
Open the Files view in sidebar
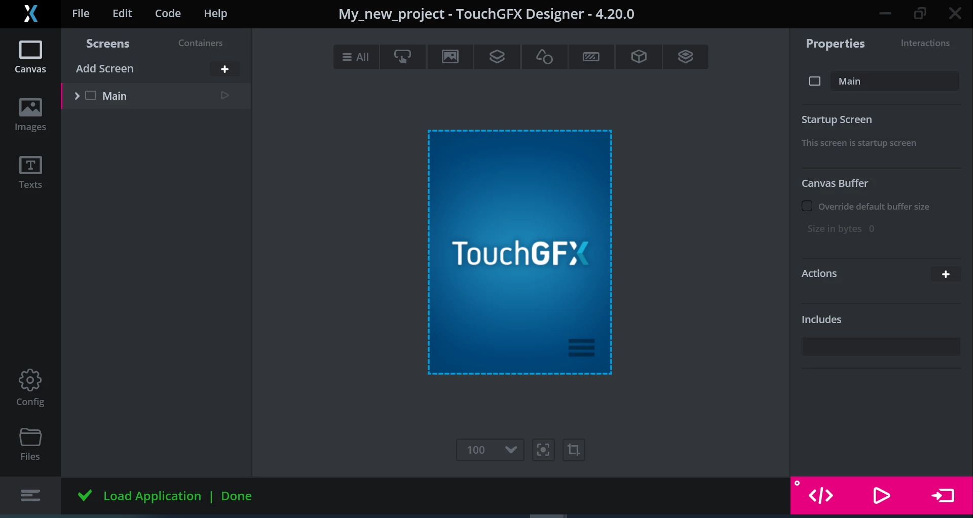(x=30, y=444)
